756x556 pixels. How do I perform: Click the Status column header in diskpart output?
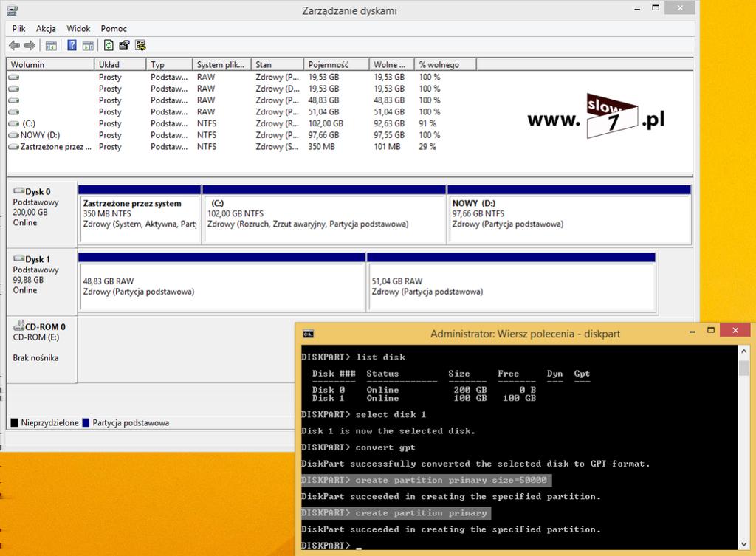click(x=382, y=374)
